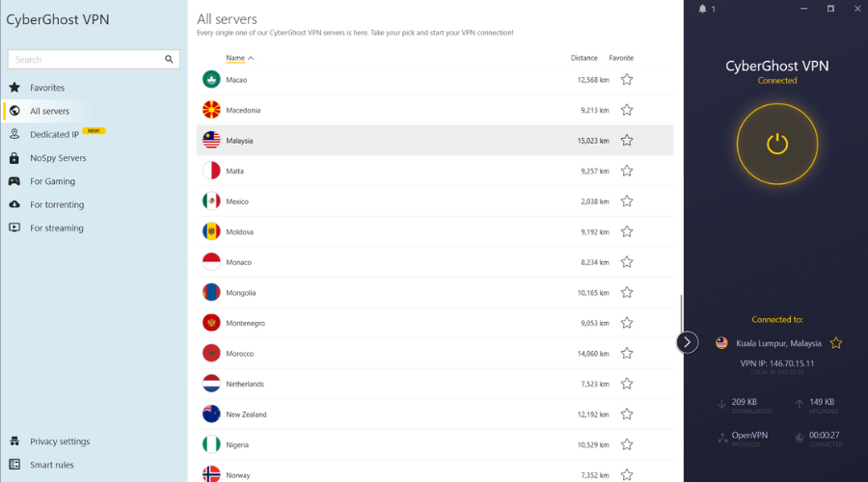Click the Smart rules icon

click(14, 465)
